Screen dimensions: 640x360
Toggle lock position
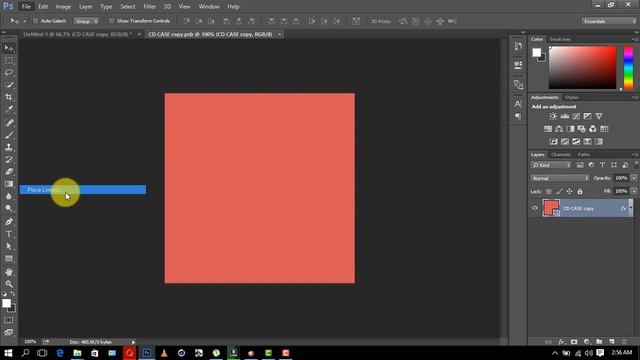[x=569, y=191]
